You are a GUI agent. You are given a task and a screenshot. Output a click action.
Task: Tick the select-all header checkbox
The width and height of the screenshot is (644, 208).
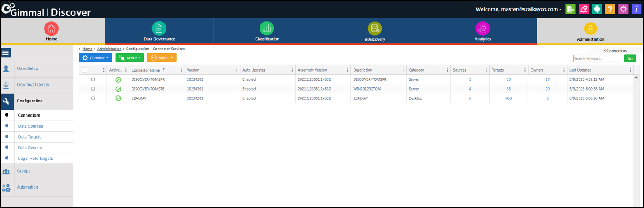click(x=84, y=70)
